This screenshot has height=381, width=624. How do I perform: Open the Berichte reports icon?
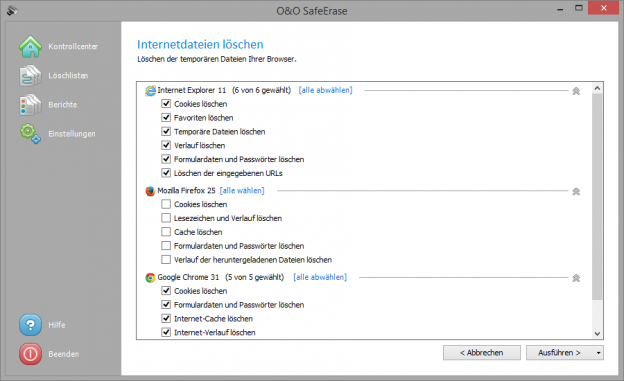(x=30, y=105)
